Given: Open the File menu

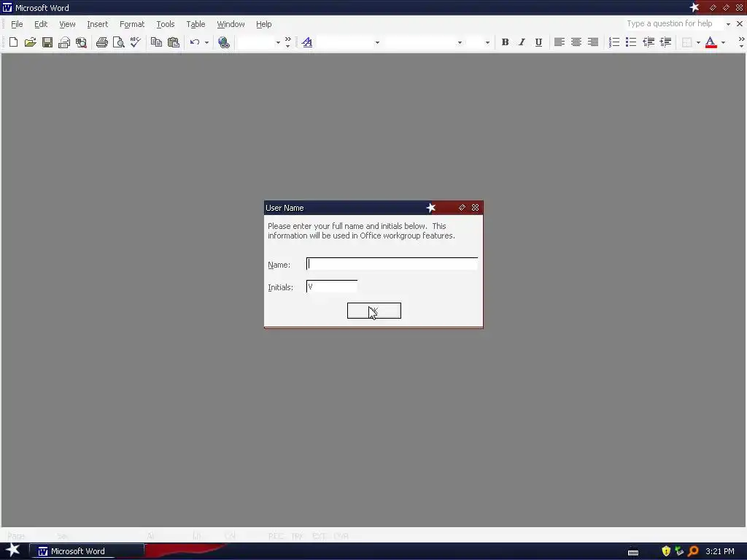Looking at the screenshot, I should [17, 24].
